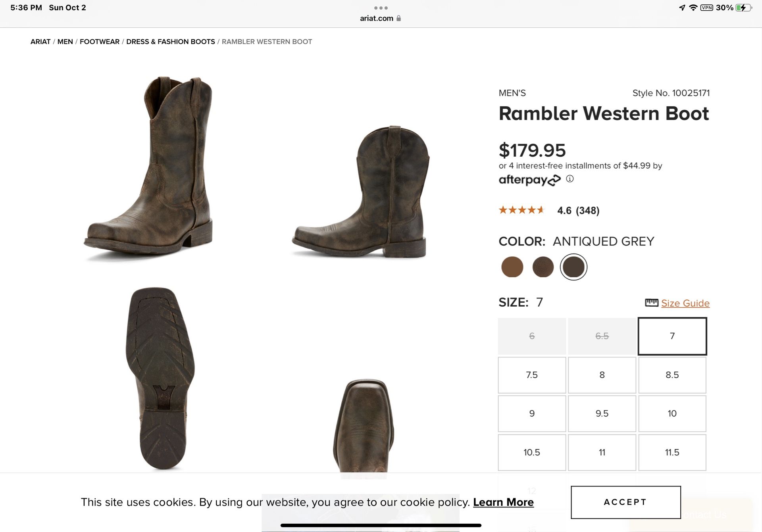This screenshot has width=762, height=532.
Task: Click unavailable size 6.5
Action: pyautogui.click(x=602, y=336)
